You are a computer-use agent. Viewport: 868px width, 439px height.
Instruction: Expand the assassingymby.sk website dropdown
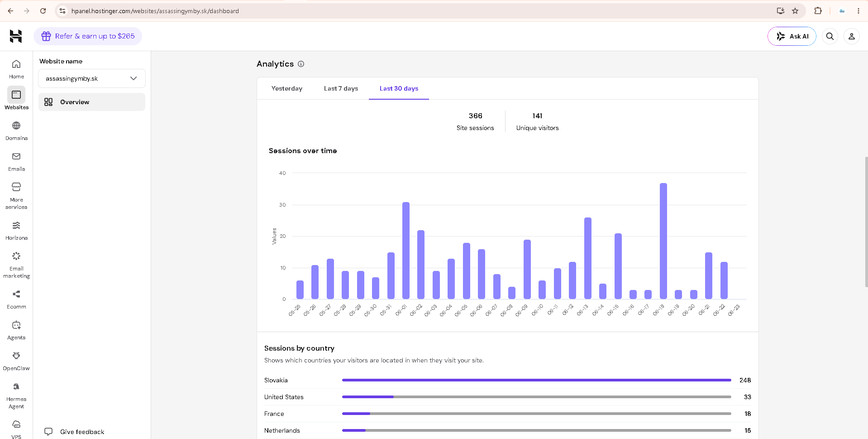point(92,78)
